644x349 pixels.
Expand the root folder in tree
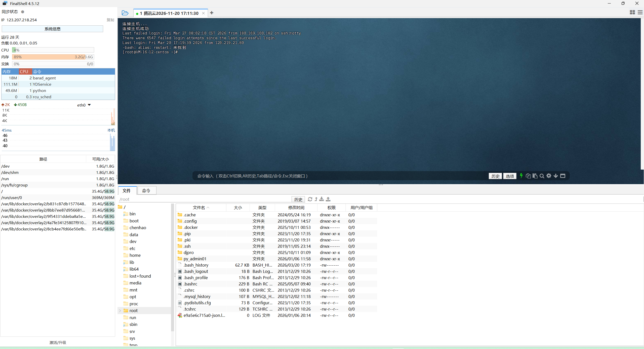(x=120, y=311)
